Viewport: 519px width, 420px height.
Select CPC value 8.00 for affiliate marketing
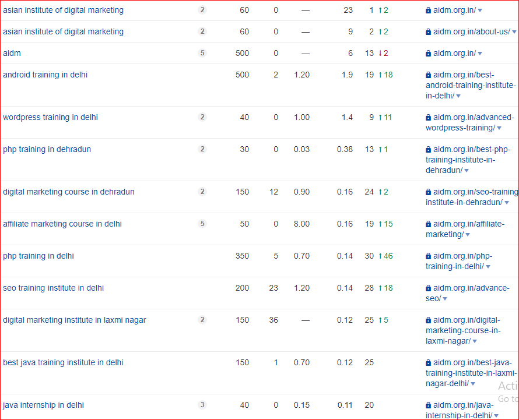coord(301,224)
